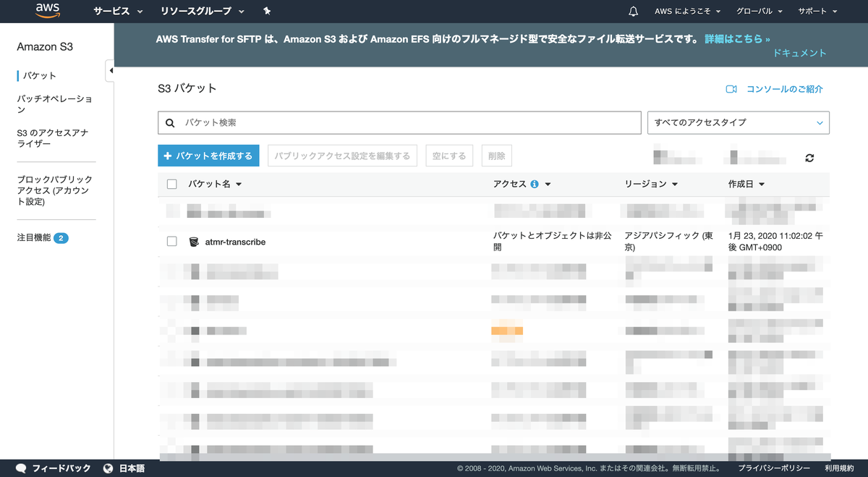Click バケットを作成する button
Screen dimensions: 868x477
tap(208, 156)
